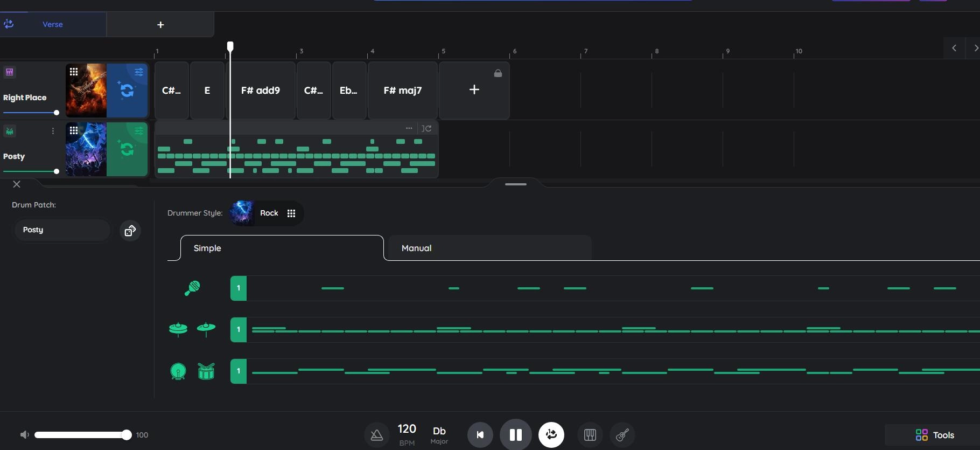Viewport: 980px width, 450px height.
Task: Open the Posty track three-dot menu
Action: pos(53,131)
